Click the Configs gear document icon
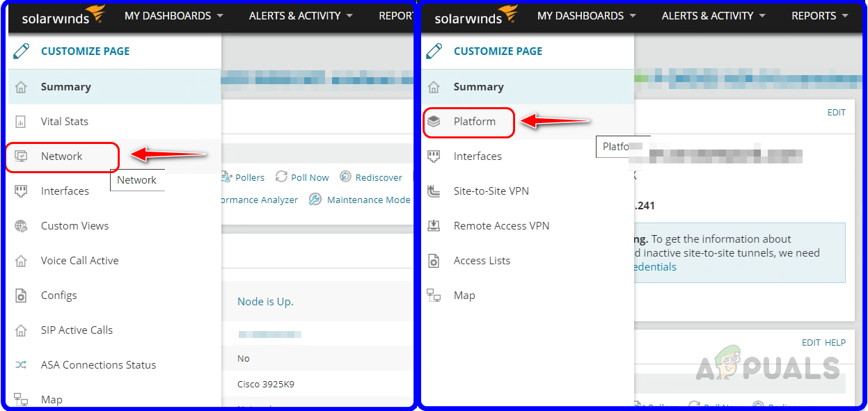Viewport: 868px width, 411px height. [21, 296]
